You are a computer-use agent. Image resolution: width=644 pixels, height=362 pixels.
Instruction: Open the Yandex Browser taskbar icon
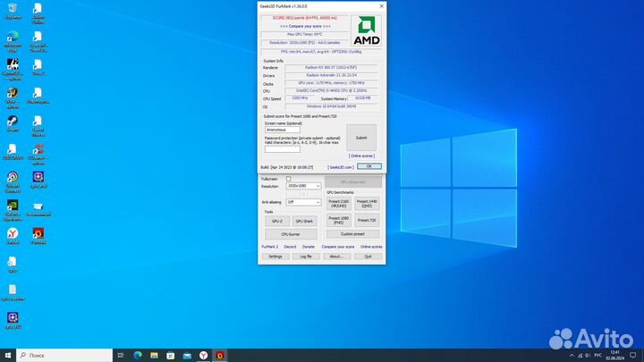(x=203, y=355)
